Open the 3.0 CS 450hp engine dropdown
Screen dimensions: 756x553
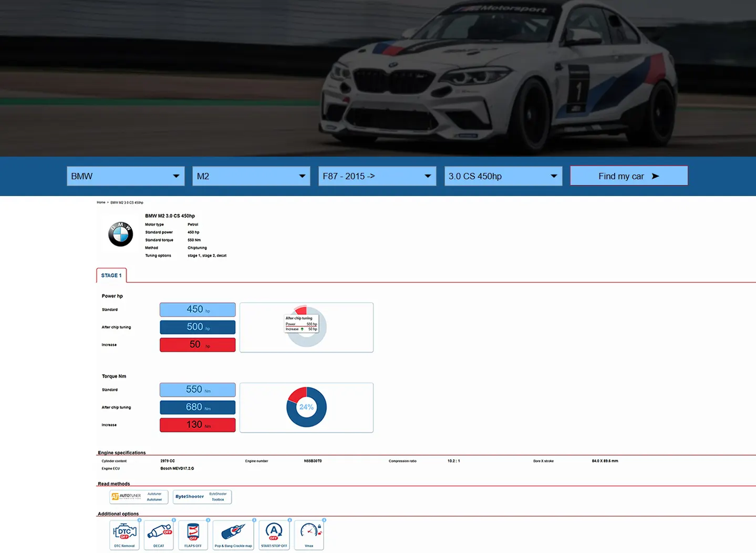point(503,176)
